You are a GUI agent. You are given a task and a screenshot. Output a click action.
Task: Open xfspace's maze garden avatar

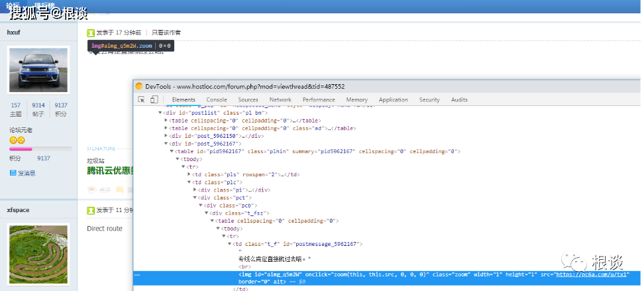(38, 255)
